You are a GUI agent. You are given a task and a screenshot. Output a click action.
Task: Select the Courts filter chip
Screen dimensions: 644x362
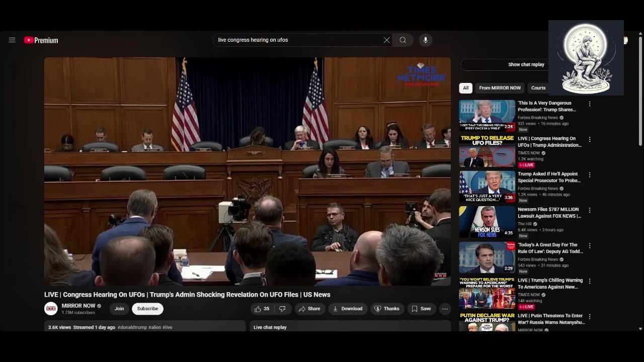click(538, 88)
